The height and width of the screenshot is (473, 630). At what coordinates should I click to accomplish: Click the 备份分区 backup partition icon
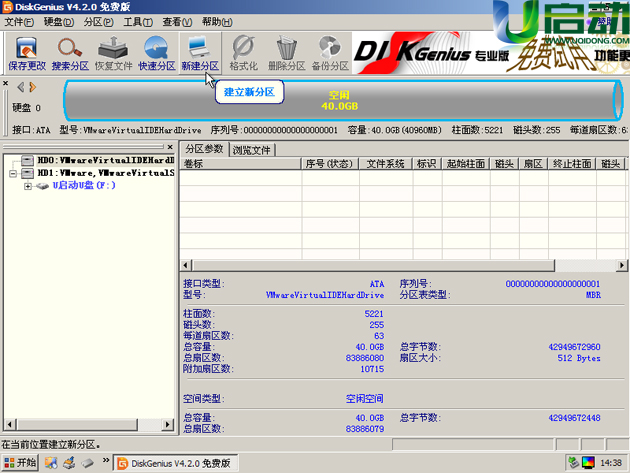point(330,53)
